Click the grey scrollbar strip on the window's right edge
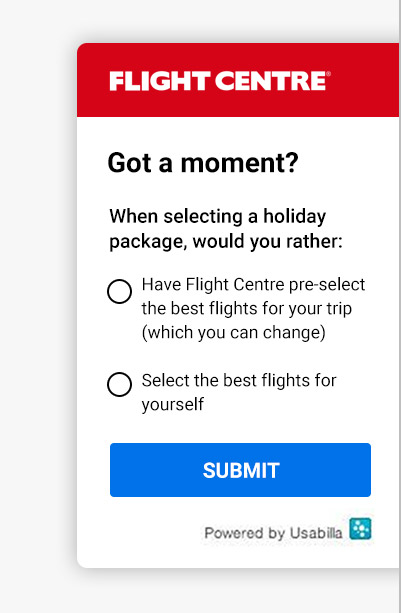Viewport: 401px width, 613px height. point(400,306)
